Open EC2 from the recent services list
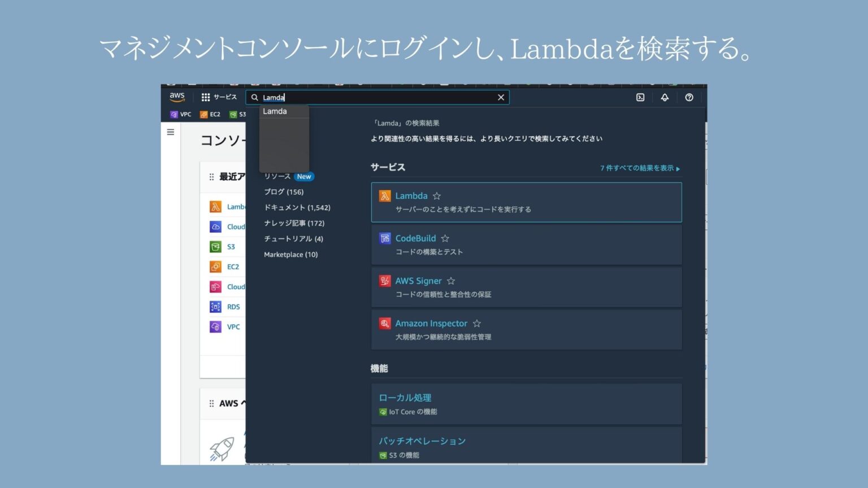Screen dimensions: 868x488 (x=232, y=266)
